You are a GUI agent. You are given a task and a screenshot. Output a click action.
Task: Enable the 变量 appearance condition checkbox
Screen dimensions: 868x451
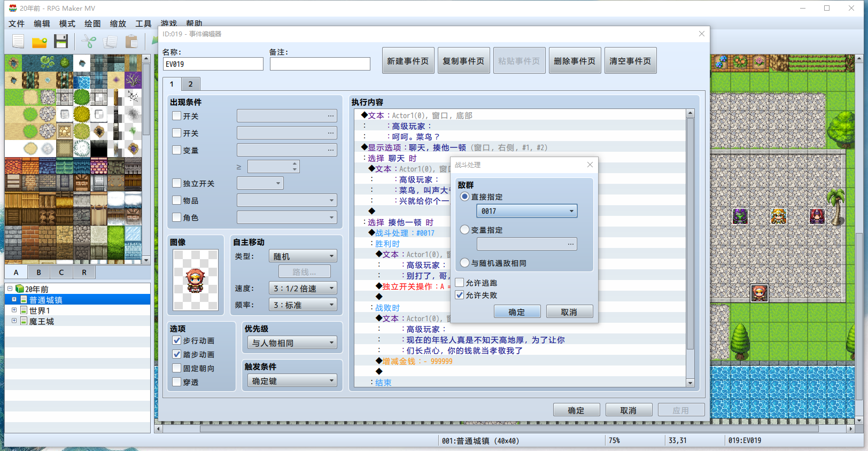[x=177, y=150]
